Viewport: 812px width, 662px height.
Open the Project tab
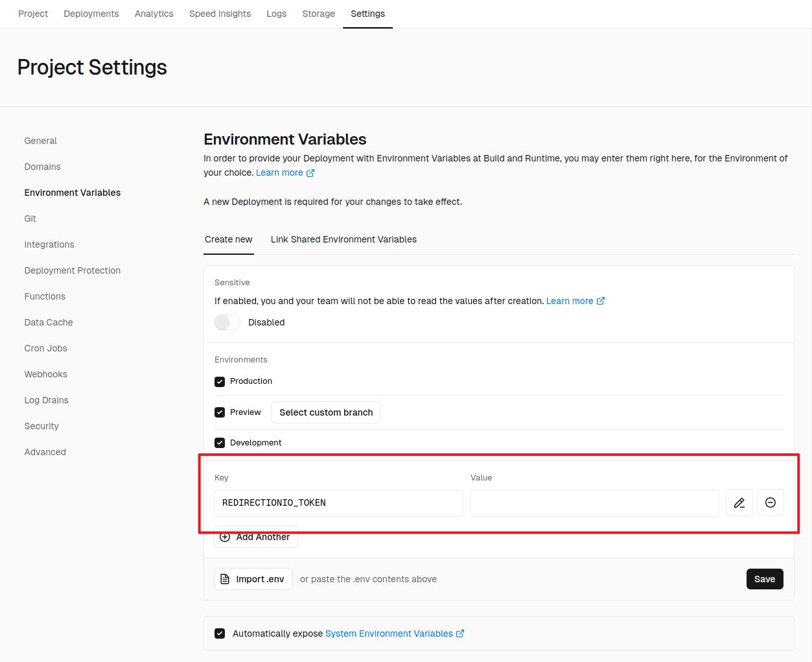pos(33,14)
